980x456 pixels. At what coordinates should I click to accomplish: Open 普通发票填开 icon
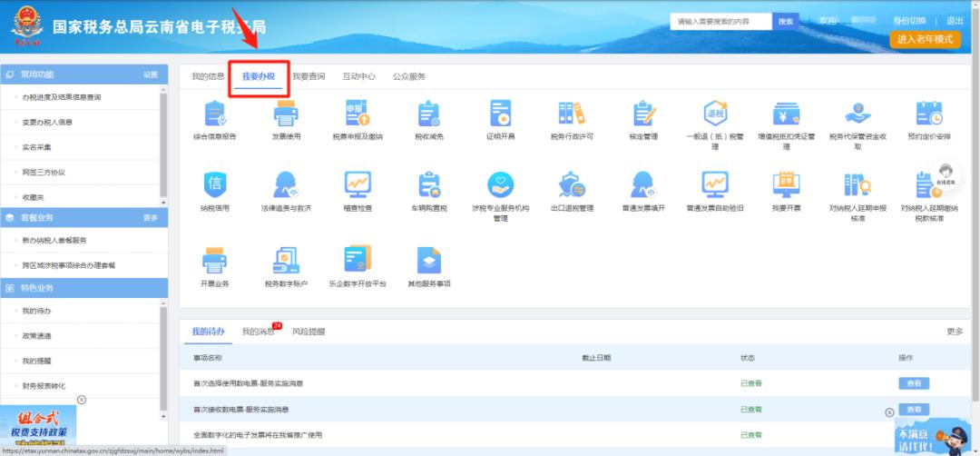643,184
